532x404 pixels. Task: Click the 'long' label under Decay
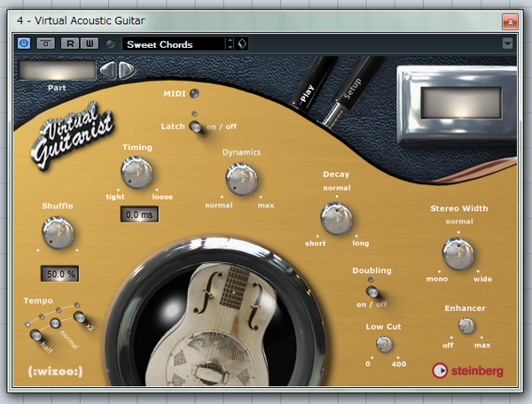[x=360, y=244]
